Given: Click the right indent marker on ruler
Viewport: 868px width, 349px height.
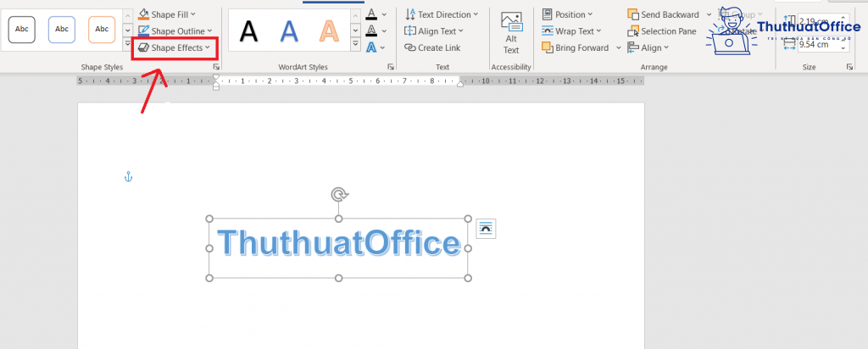Looking at the screenshot, I should 460,84.
